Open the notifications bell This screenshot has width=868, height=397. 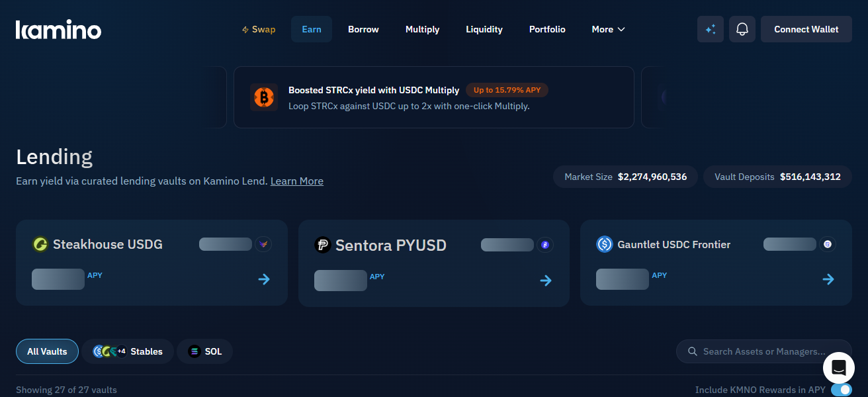742,29
